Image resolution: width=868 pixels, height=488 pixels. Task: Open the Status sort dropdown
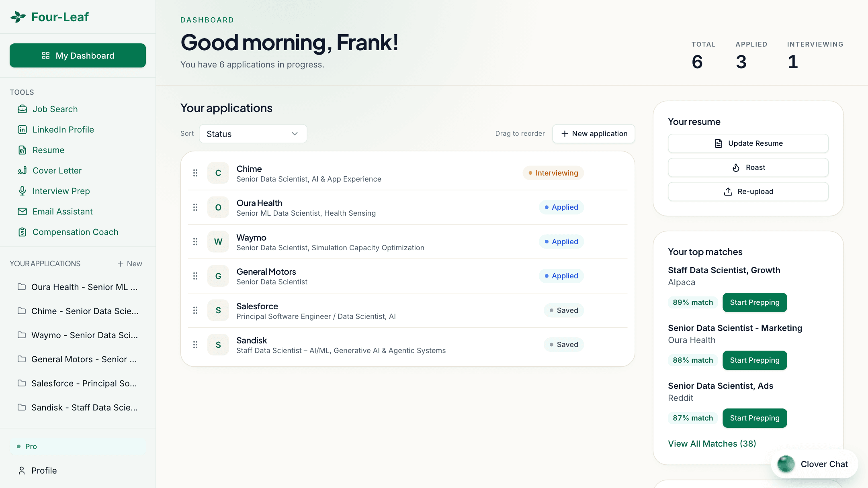point(253,134)
